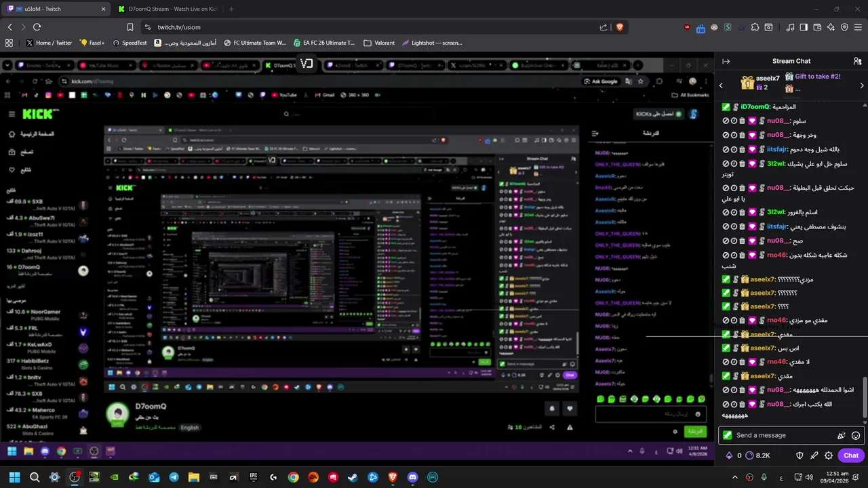Screen dimensions: 868x488
Task: Click the chat scrollbar thumb
Action: point(865,397)
